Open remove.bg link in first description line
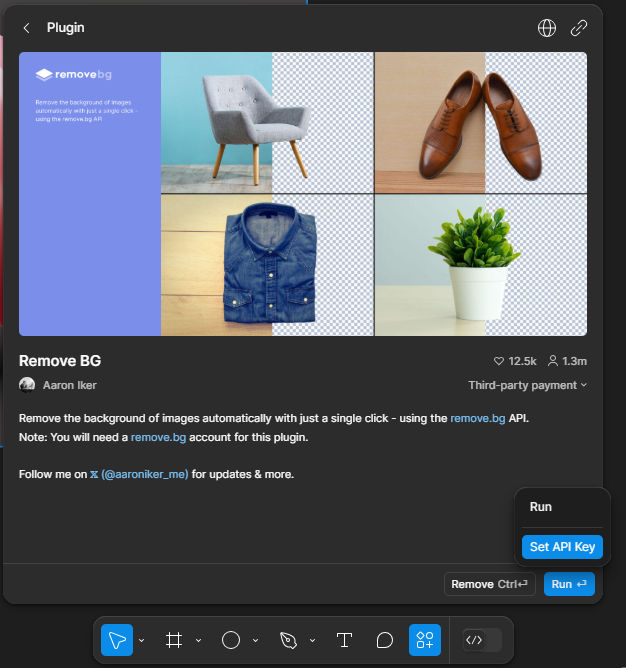626x668 pixels. pos(478,418)
